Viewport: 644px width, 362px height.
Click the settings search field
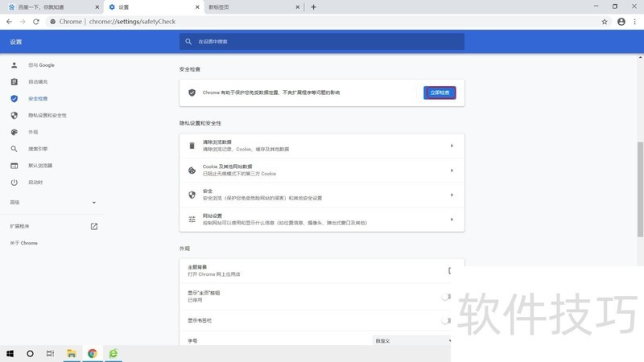[321, 42]
